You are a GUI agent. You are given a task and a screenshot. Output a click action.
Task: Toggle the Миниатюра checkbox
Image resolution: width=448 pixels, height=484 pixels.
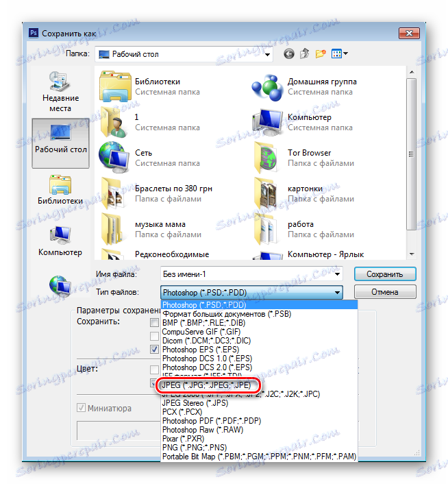[81, 408]
